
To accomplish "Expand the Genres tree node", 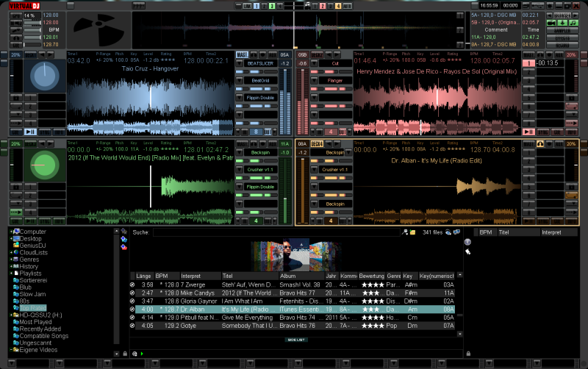I will (x=11, y=259).
